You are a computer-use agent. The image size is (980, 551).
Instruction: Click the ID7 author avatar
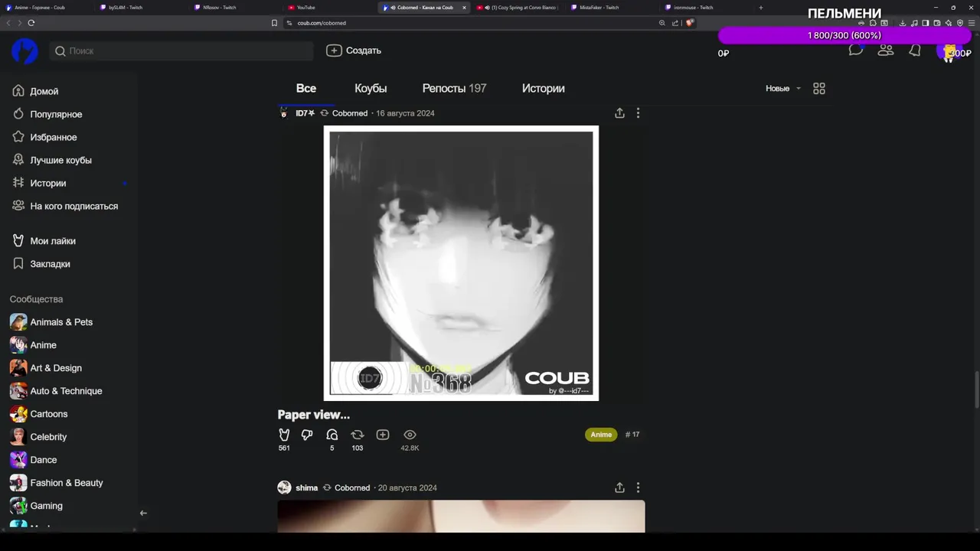(x=284, y=113)
